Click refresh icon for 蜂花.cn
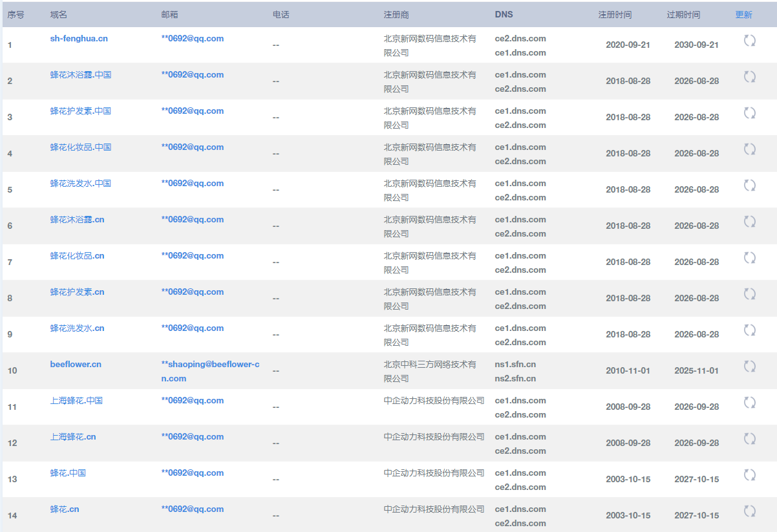The image size is (777, 532). click(750, 511)
